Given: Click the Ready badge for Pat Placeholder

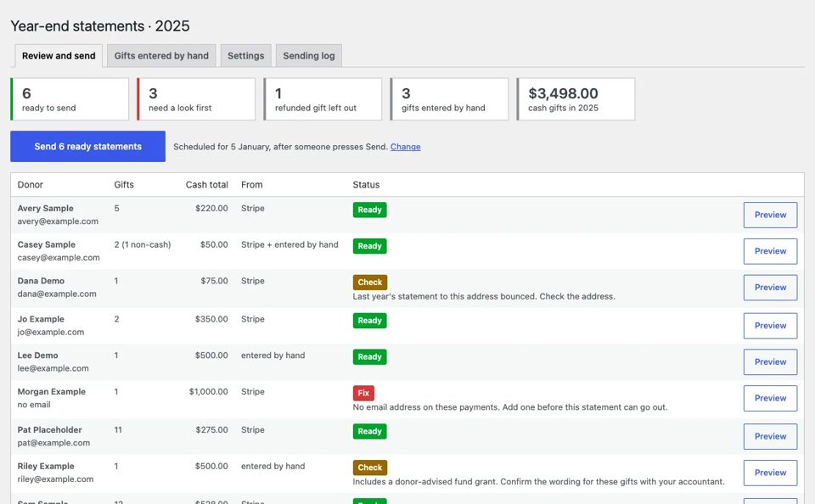Looking at the screenshot, I should click(x=369, y=431).
